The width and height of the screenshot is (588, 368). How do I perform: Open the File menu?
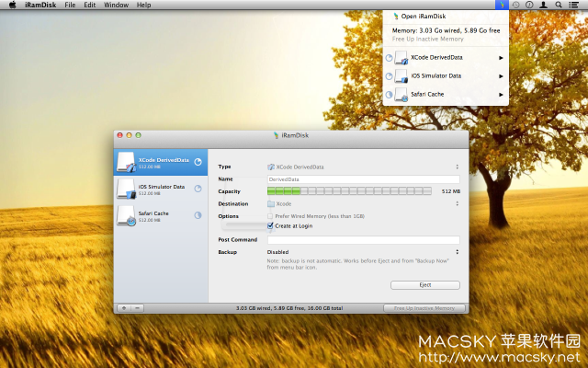point(70,5)
